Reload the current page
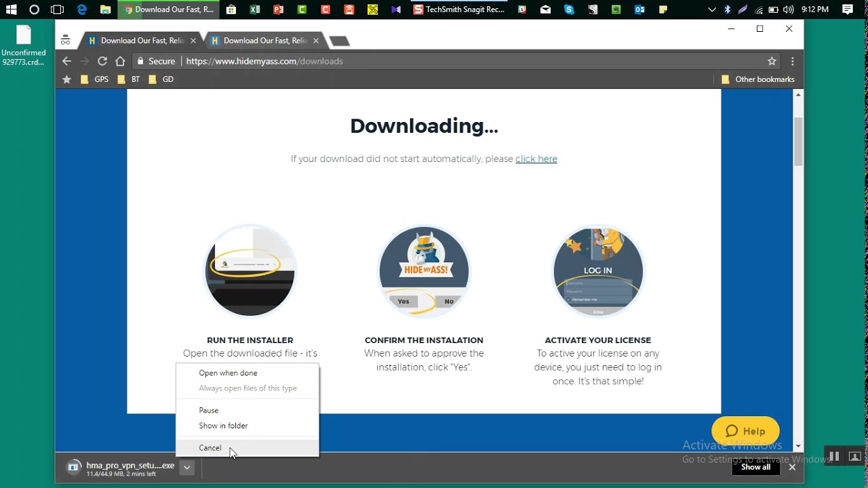 coord(102,61)
